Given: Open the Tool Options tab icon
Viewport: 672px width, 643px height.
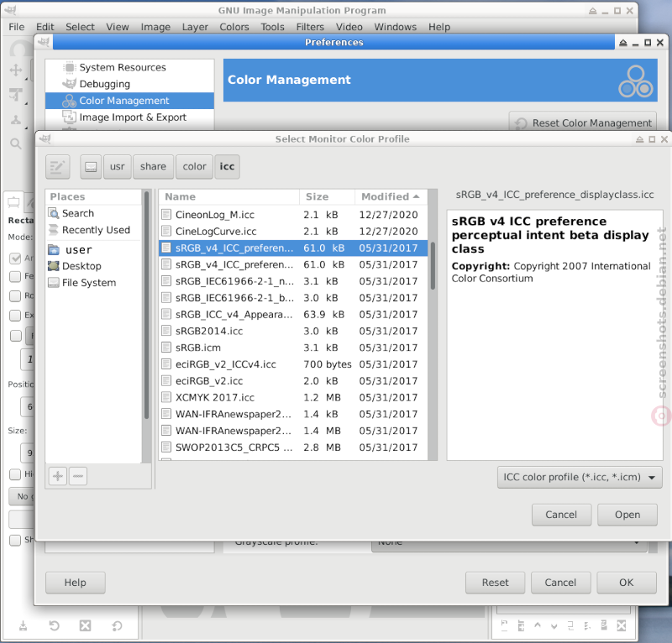Looking at the screenshot, I should (13, 201).
